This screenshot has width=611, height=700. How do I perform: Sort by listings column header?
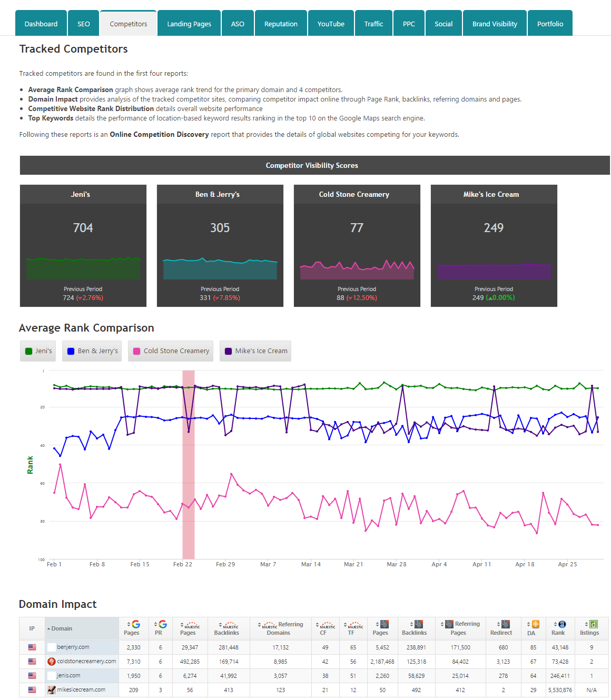[x=590, y=628]
